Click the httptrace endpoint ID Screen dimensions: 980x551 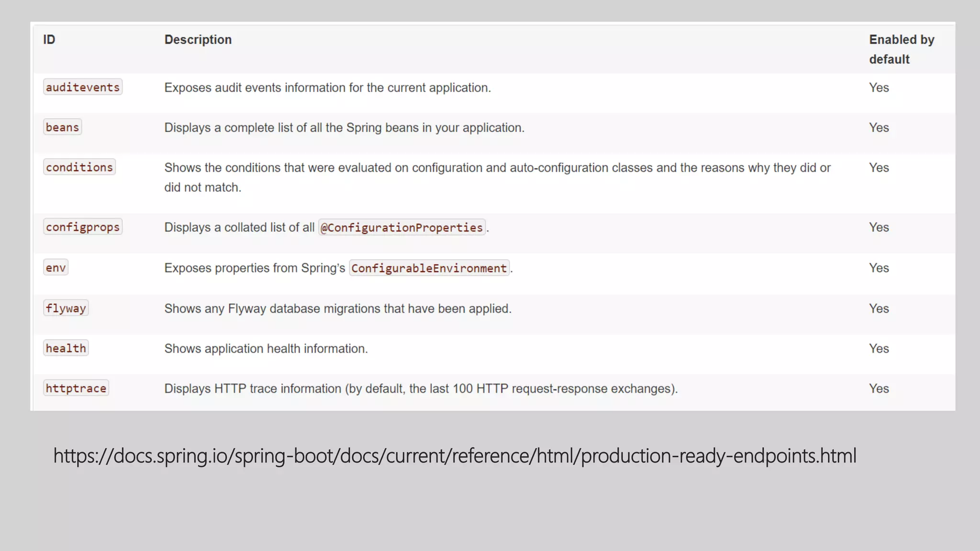(76, 388)
